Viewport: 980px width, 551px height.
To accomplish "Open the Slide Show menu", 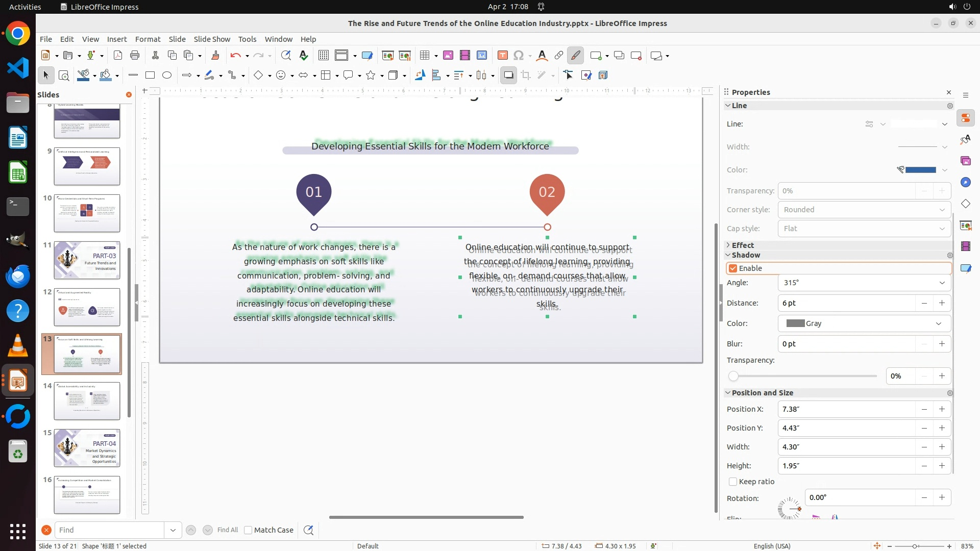I will (212, 39).
